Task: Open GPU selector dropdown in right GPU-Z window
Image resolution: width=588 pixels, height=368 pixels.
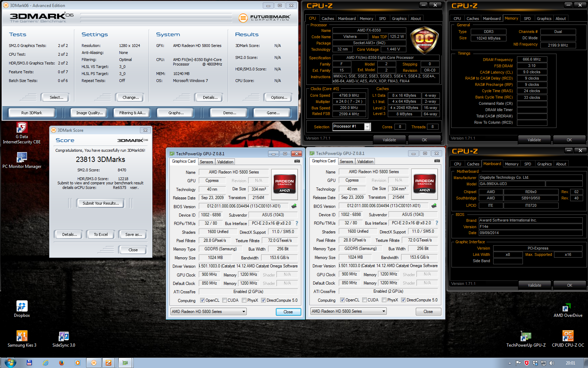Action: 348,311
